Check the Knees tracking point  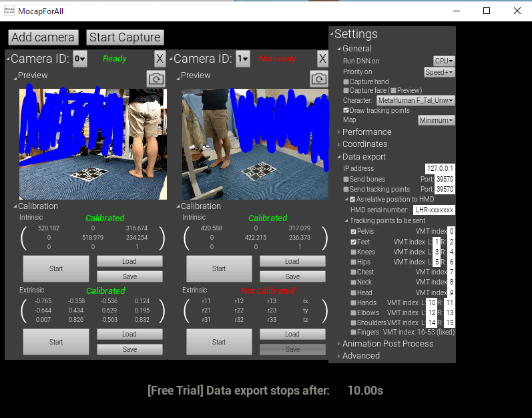click(354, 252)
